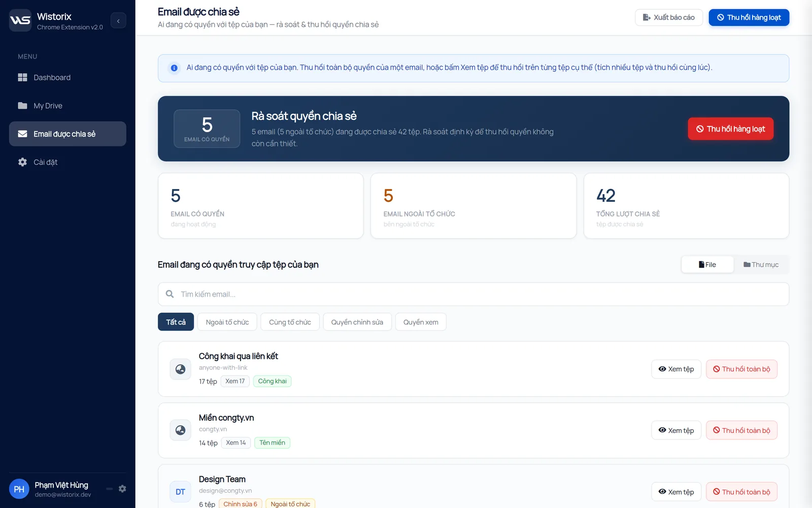Click the Wistorix WS logo
Viewport: 812px width, 508px height.
point(20,20)
